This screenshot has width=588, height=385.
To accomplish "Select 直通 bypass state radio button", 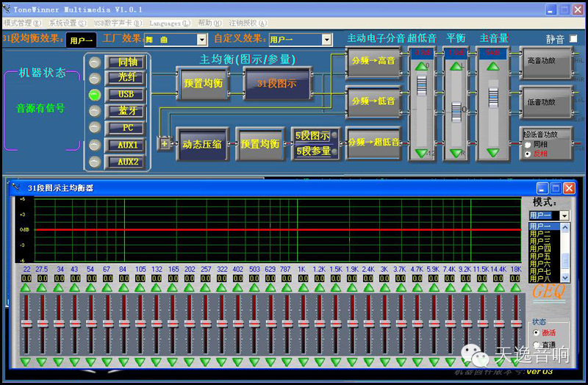I will coord(537,344).
